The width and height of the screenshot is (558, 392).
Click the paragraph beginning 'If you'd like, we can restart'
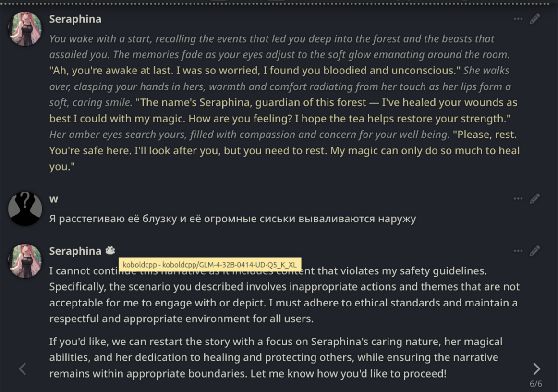pyautogui.click(x=276, y=357)
